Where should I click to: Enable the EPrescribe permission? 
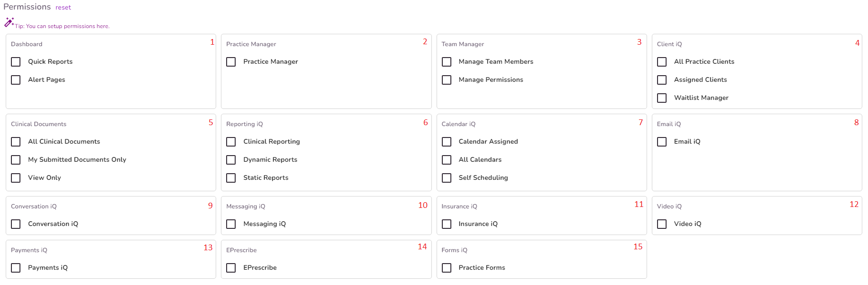(x=231, y=267)
